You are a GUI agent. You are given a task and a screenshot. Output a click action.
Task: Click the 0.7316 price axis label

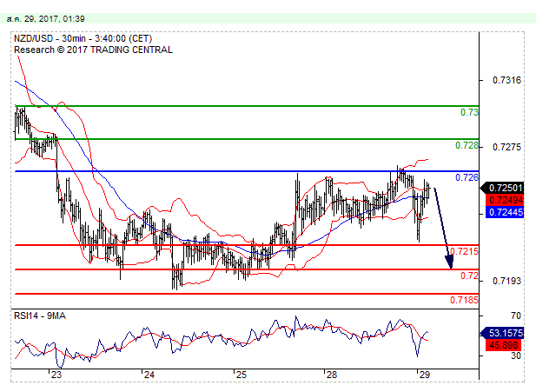pyautogui.click(x=506, y=80)
